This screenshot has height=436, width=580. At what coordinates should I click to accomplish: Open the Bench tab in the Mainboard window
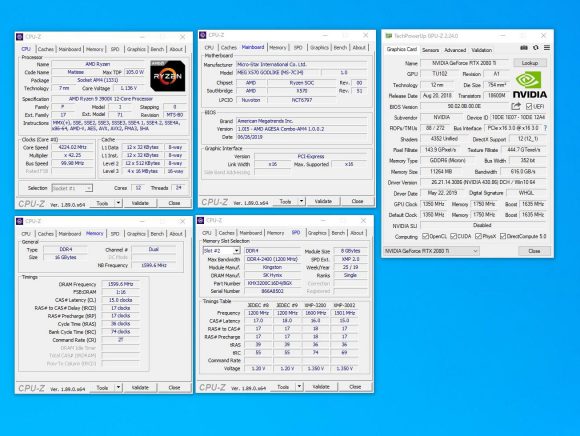click(340, 48)
